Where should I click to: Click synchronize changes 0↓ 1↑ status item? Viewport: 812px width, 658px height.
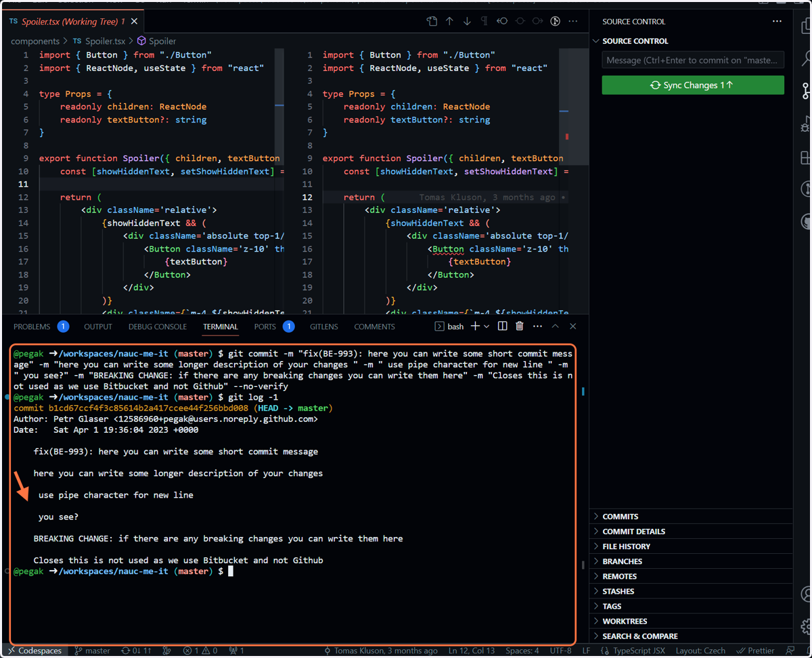[136, 651]
